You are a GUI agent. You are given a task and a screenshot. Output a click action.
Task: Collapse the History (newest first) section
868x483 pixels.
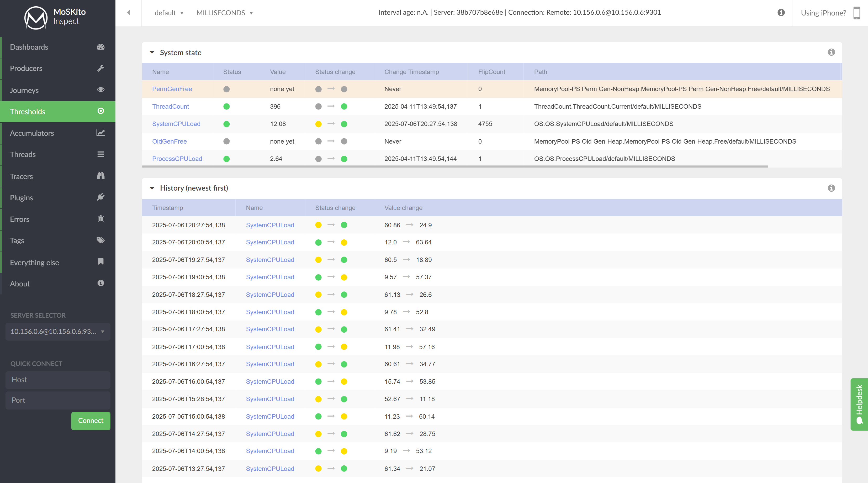click(x=152, y=188)
